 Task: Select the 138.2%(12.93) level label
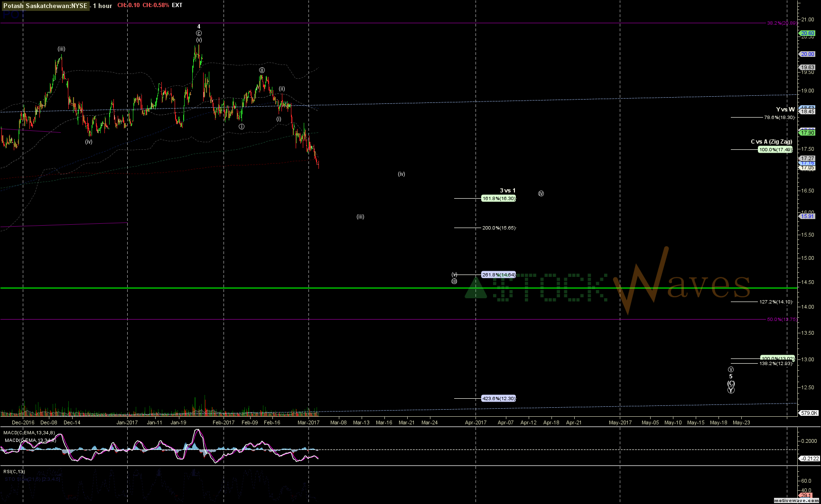click(x=776, y=364)
